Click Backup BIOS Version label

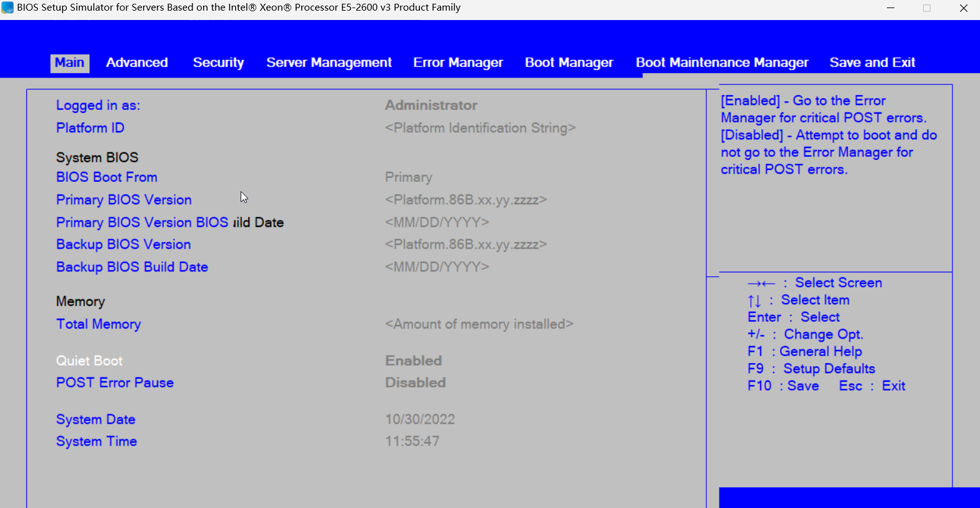(123, 244)
